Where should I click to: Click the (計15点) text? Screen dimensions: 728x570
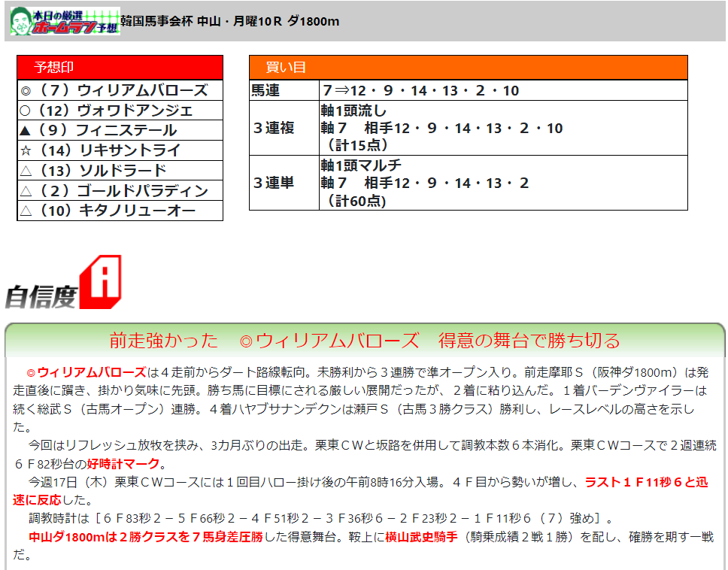356,145
